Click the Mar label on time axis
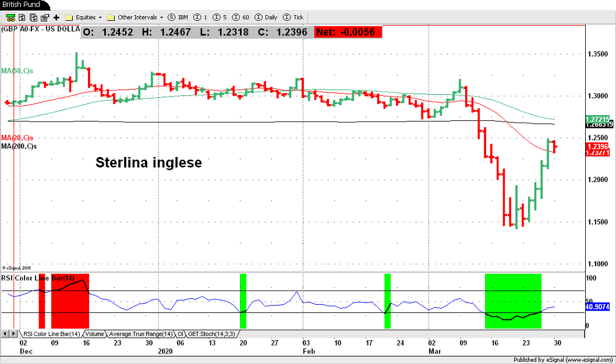616x364 pixels. (x=434, y=351)
